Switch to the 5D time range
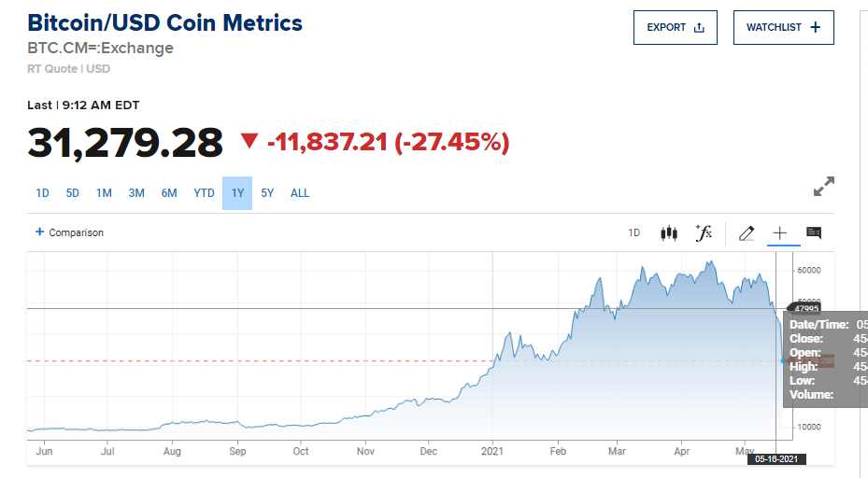Image resolution: width=868 pixels, height=478 pixels. tap(73, 193)
